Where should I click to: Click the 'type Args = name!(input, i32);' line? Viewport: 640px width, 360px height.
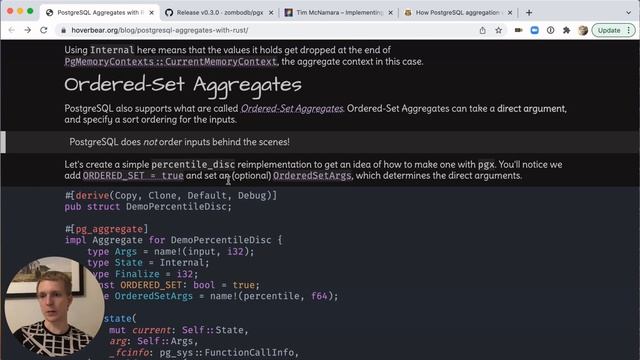tap(171, 251)
